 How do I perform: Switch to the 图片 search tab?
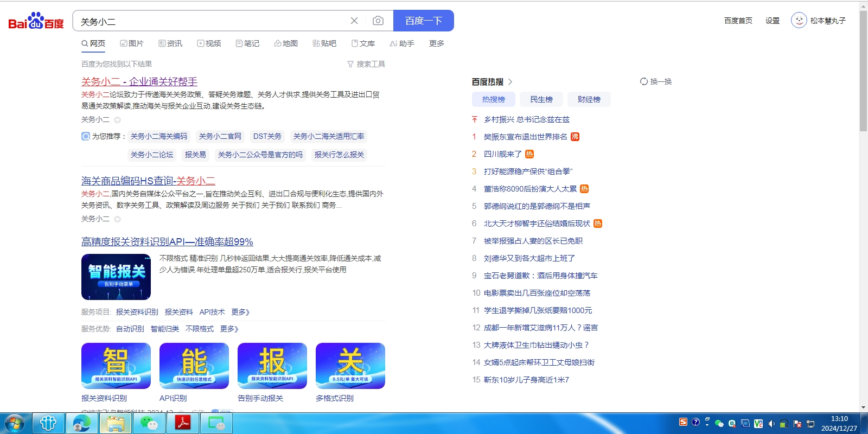tap(132, 43)
